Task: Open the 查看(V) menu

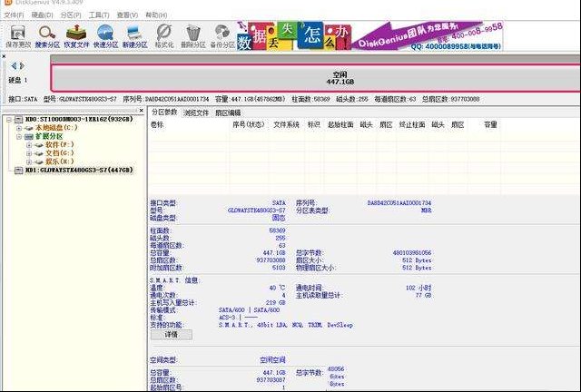Action: (x=127, y=15)
